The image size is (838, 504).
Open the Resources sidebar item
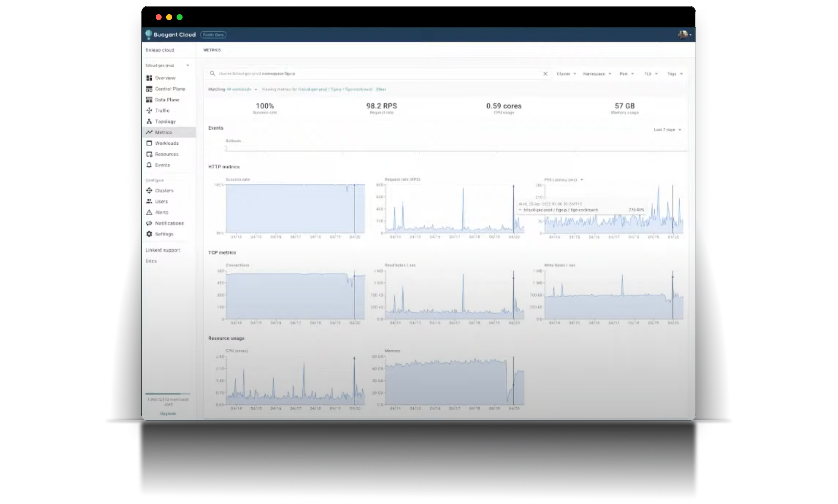(x=167, y=154)
